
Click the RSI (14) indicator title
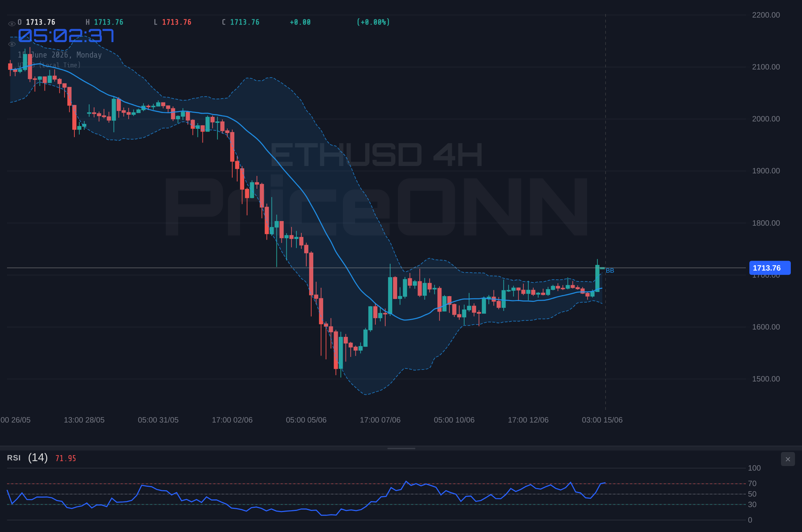coord(27,458)
